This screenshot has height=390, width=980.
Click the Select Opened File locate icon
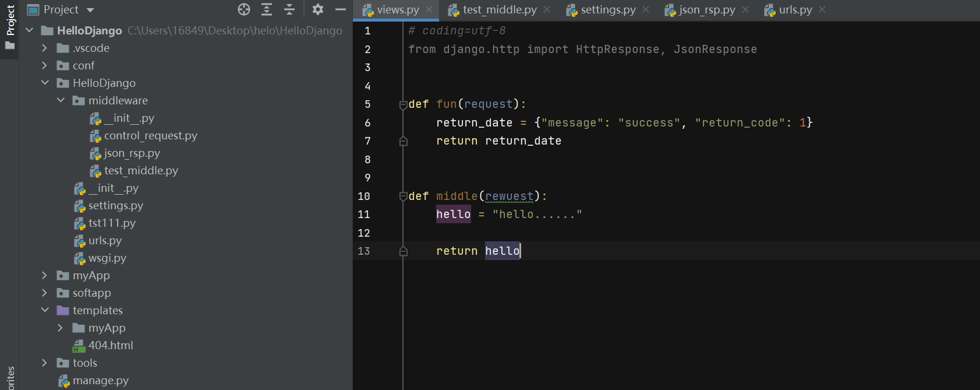244,9
